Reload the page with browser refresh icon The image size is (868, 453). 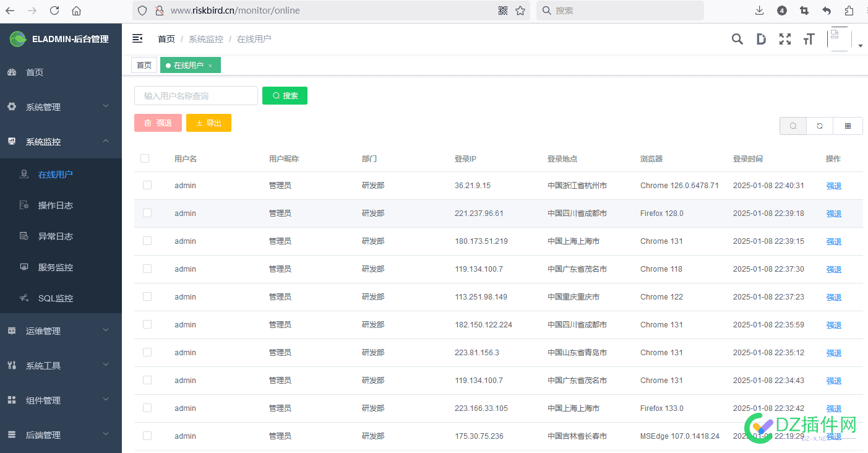click(x=54, y=11)
